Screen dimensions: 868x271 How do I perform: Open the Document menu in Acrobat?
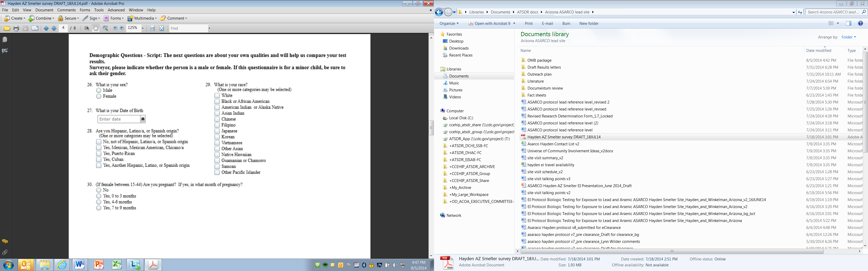[44, 10]
